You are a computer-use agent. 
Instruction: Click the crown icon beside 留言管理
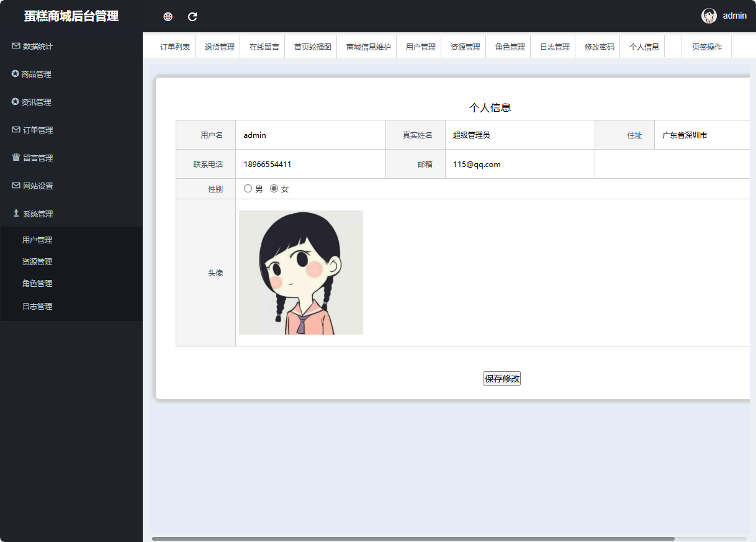coord(16,158)
